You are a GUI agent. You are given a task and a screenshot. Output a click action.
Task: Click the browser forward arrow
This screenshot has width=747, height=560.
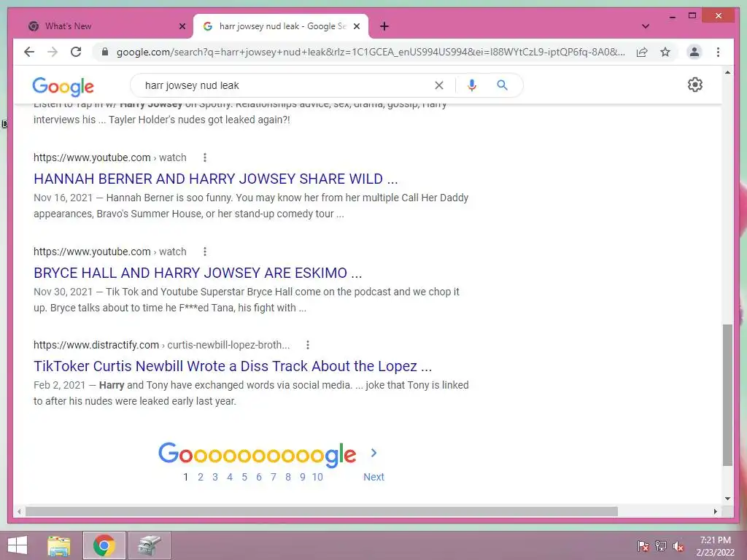(x=53, y=52)
